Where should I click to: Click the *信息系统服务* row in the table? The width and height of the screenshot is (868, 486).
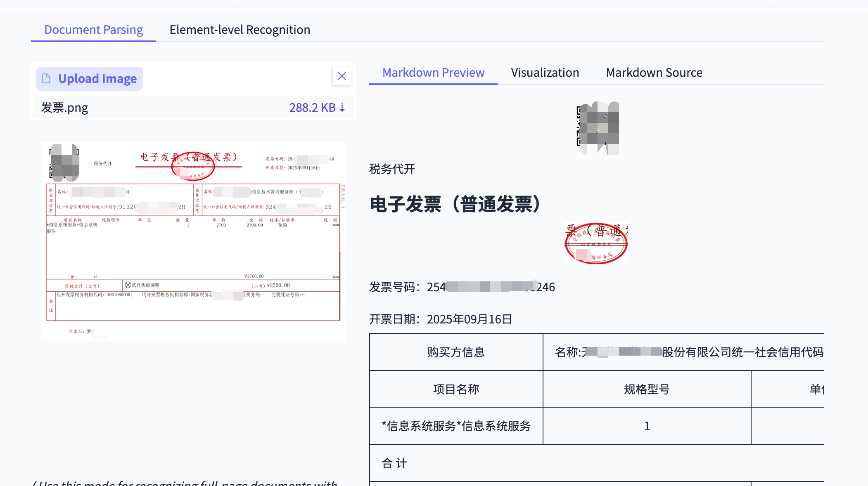[x=456, y=426]
